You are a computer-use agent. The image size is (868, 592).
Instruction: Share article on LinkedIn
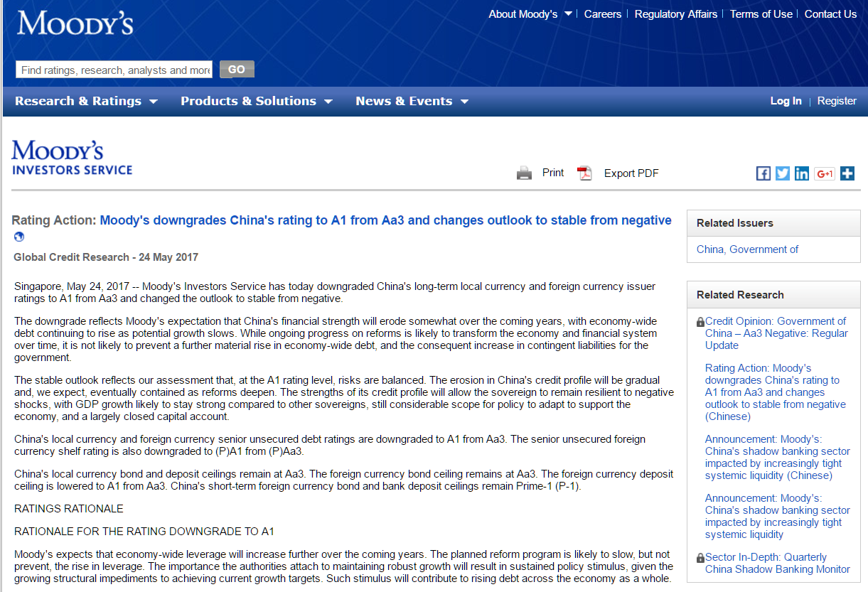coord(802,173)
